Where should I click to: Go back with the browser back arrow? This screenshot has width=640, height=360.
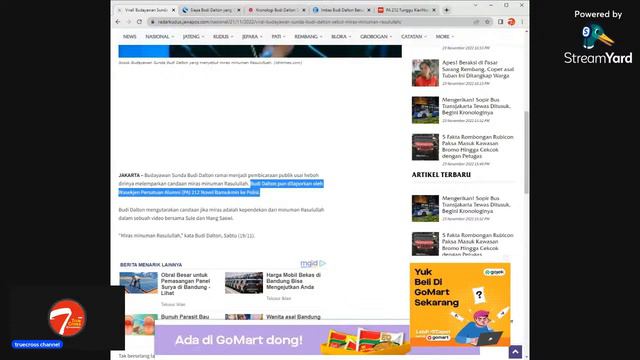[118, 22]
